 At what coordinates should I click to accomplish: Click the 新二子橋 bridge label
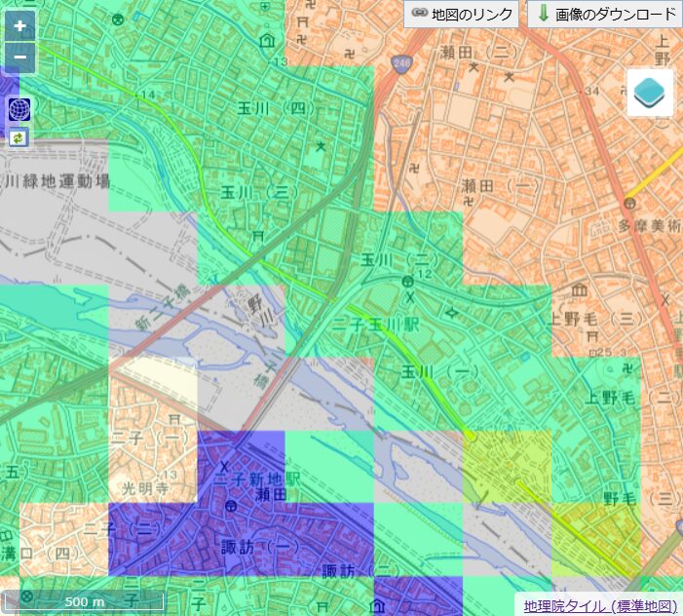pos(161,308)
